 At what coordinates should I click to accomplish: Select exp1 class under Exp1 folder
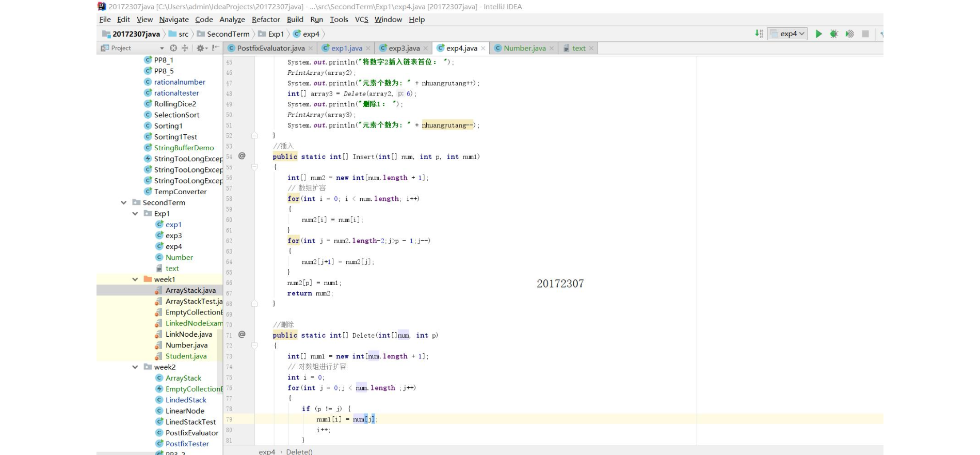(x=173, y=225)
